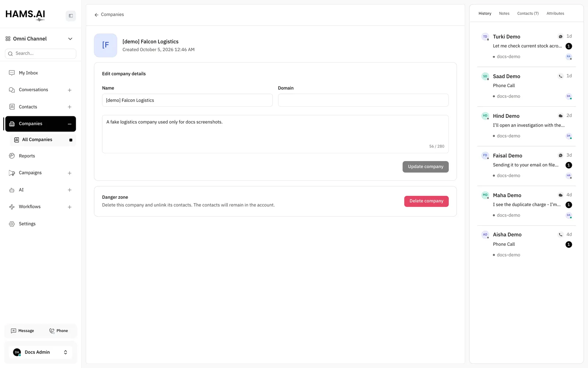The height and width of the screenshot is (368, 588).
Task: Click phone icon on Aisha Demo row
Action: click(560, 235)
